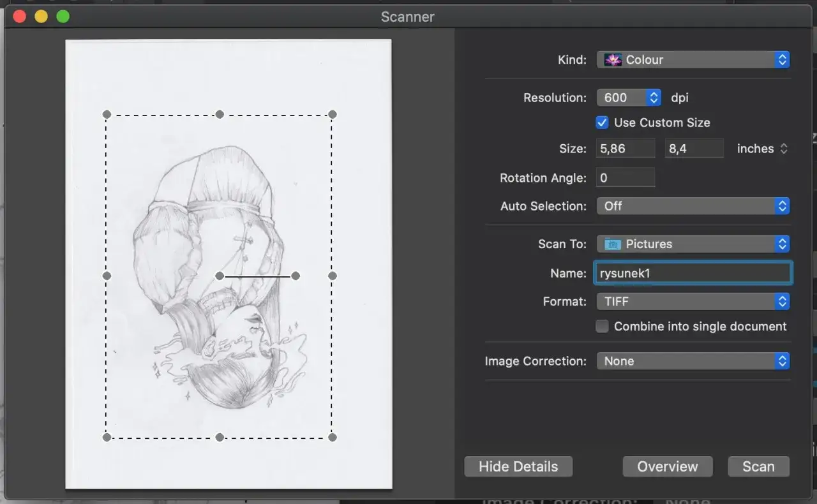Change the Format dropdown from TIFF

[693, 301]
